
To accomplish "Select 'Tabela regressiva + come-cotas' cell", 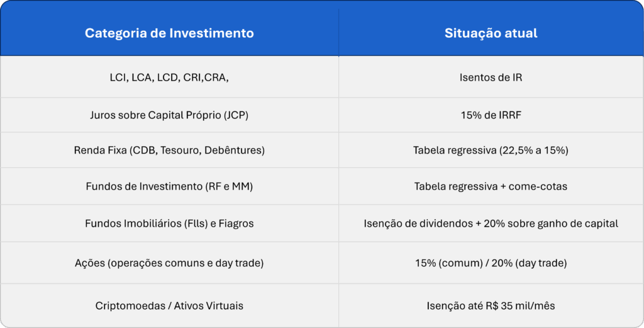I will pyautogui.click(x=491, y=186).
